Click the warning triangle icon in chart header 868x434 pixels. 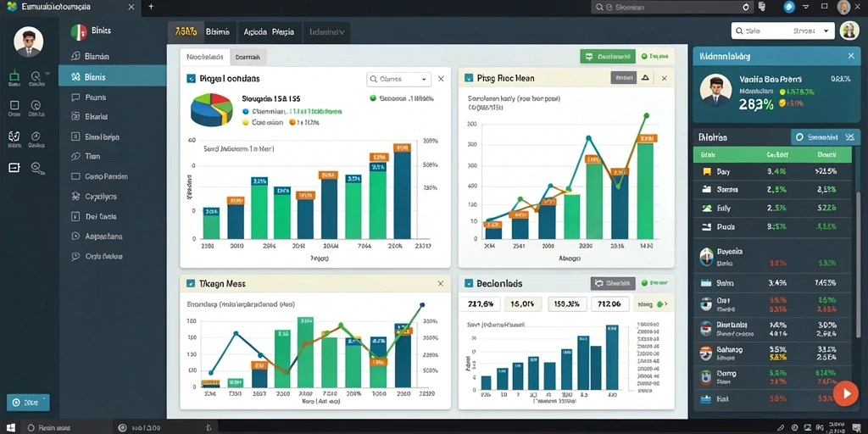pos(645,78)
